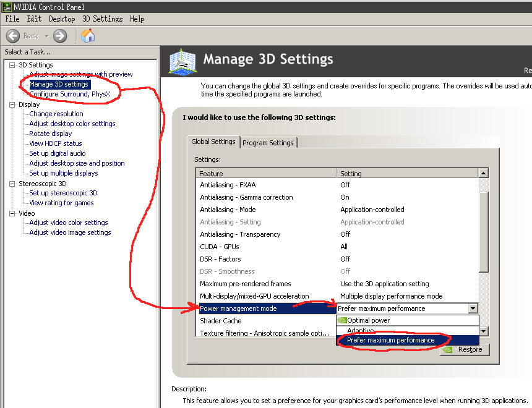Switch to Program Settings tab

tap(268, 143)
